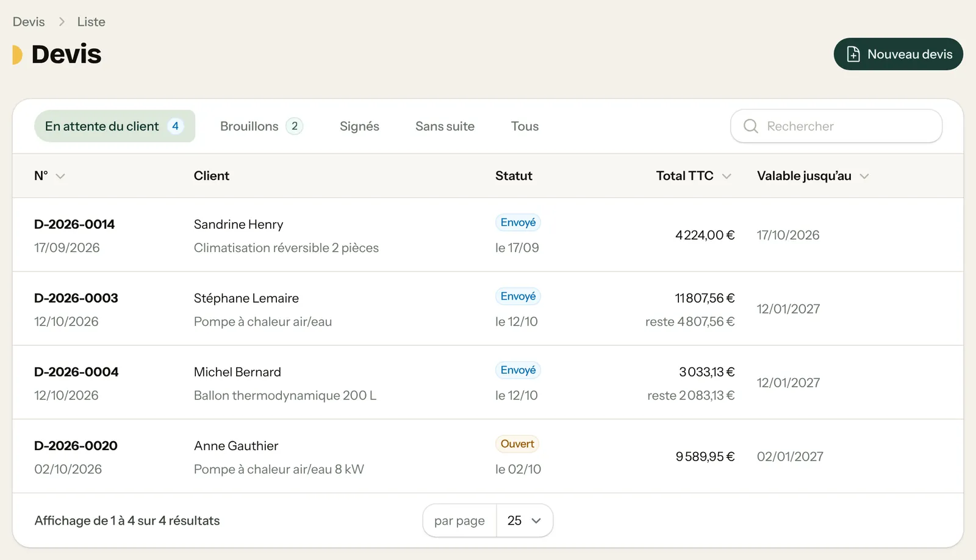Image resolution: width=976 pixels, height=560 pixels.
Task: Click the 4 224,00 € total amount
Action: [705, 235]
